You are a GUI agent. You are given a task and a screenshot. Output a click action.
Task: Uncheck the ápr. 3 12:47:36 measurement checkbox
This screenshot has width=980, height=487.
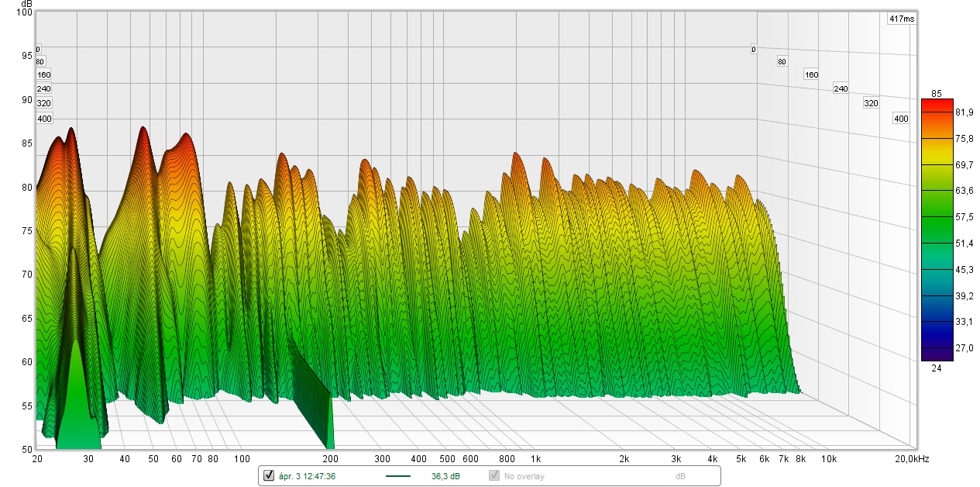click(269, 475)
